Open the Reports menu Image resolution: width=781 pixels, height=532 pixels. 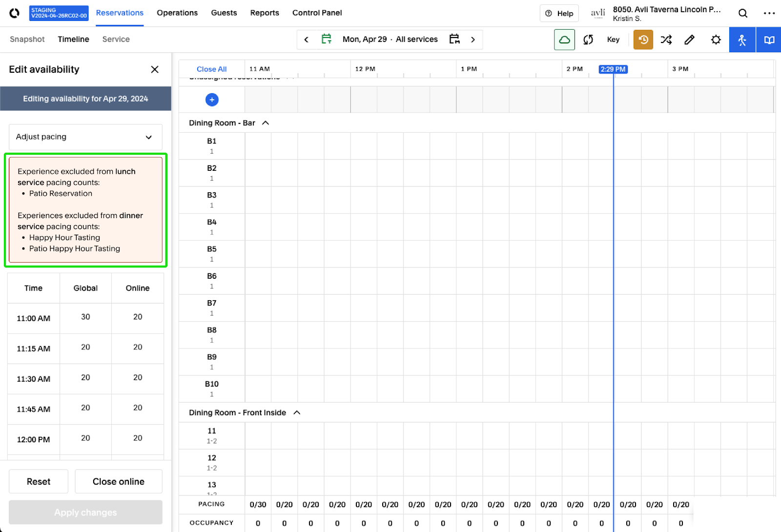[x=265, y=13]
